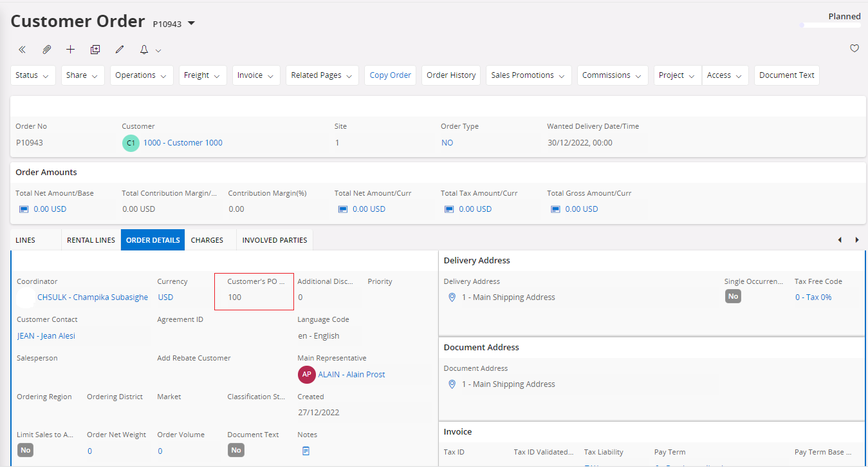Expand the order number P10943 selector arrow
The width and height of the screenshot is (868, 470).
point(191,24)
